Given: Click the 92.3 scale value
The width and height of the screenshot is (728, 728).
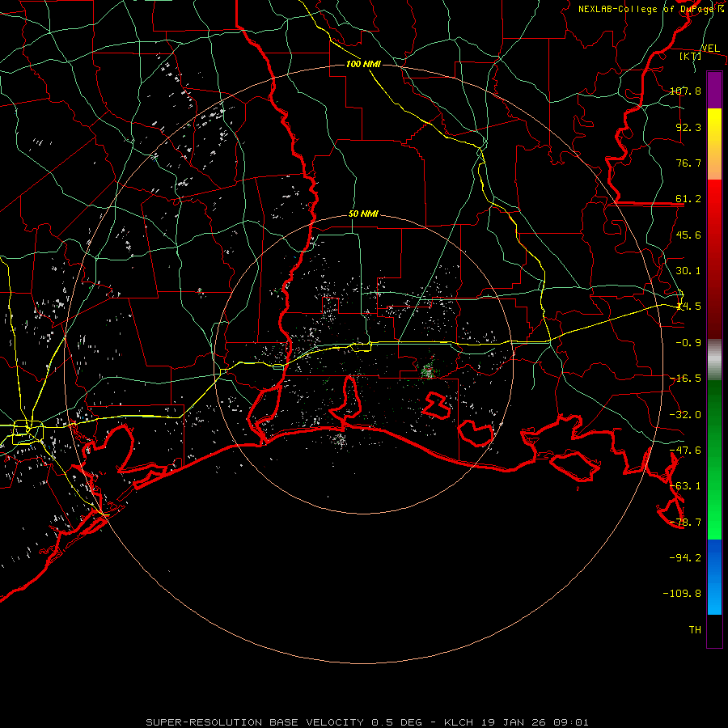Looking at the screenshot, I should [688, 127].
